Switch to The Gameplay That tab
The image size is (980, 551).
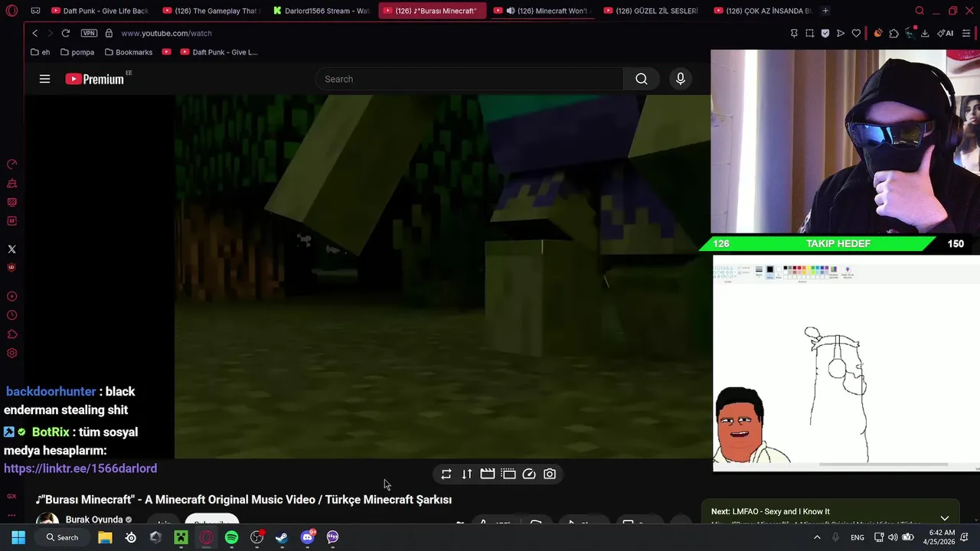click(x=211, y=11)
